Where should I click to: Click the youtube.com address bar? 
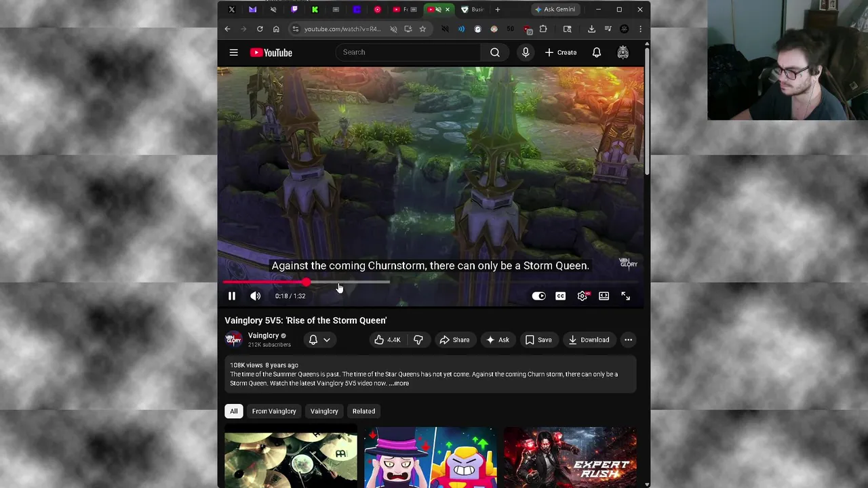(342, 29)
